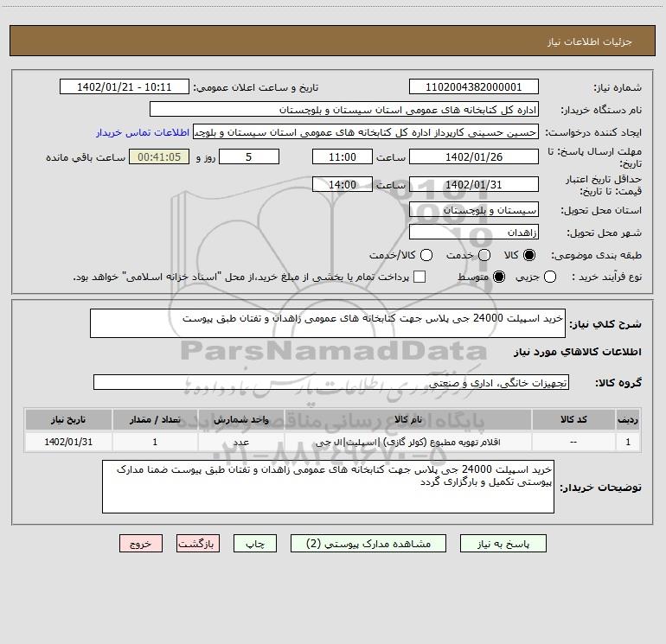Click the deadline time field 11:00
The image size is (666, 644).
click(343, 156)
